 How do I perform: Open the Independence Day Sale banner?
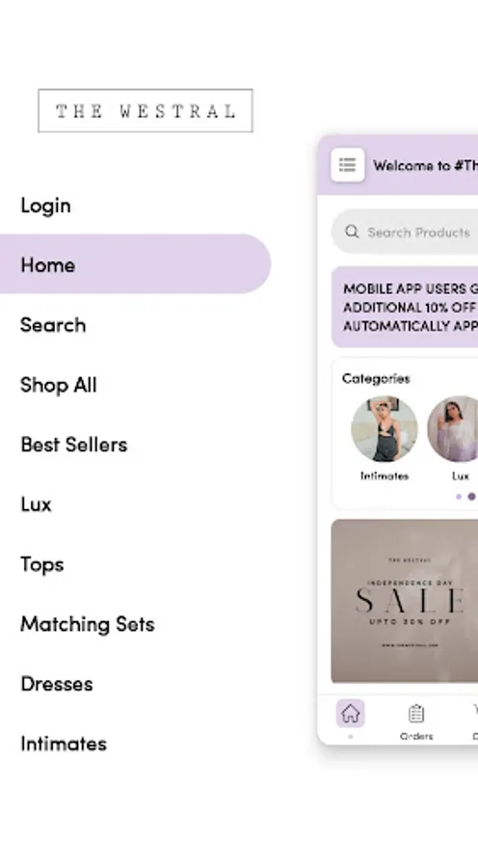(405, 601)
